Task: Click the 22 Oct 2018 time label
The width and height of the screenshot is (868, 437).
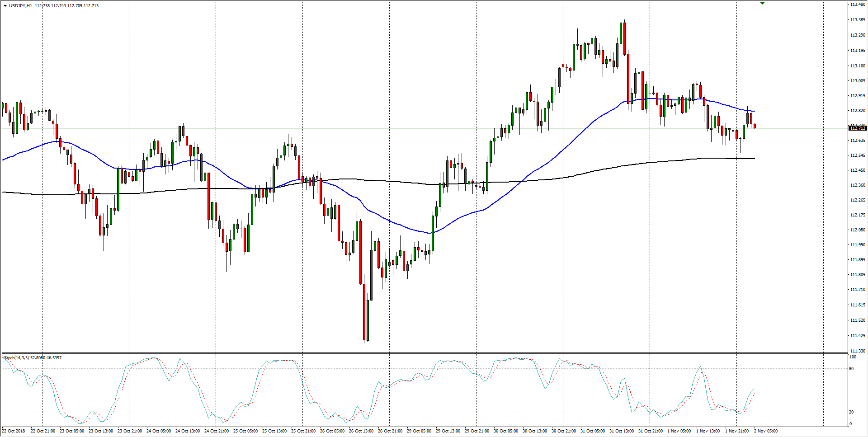Action: coord(14,431)
